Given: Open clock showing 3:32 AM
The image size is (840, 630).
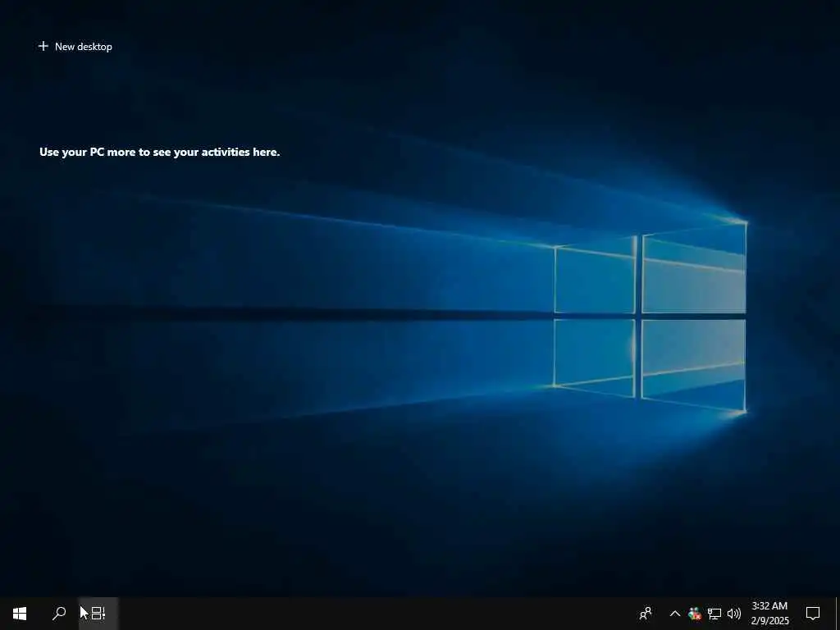Looking at the screenshot, I should 769,614.
